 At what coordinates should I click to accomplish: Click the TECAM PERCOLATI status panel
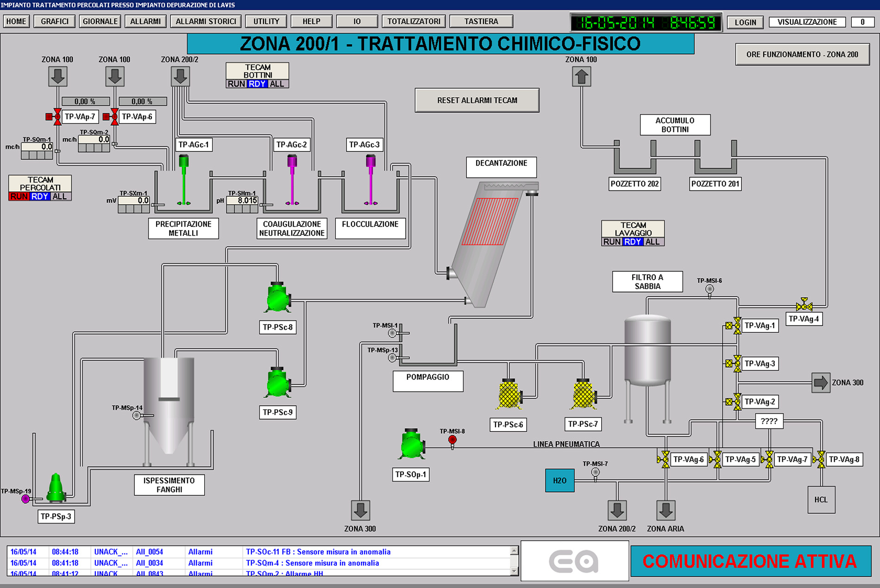40,188
